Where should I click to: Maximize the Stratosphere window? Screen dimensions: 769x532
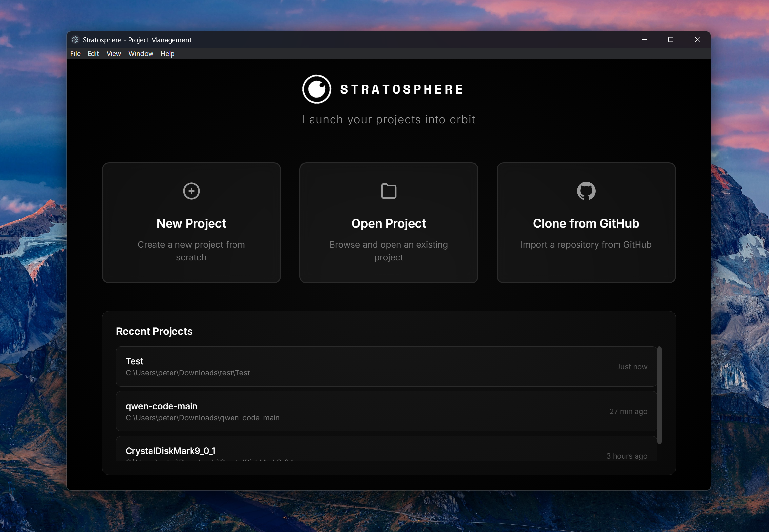[x=671, y=40]
